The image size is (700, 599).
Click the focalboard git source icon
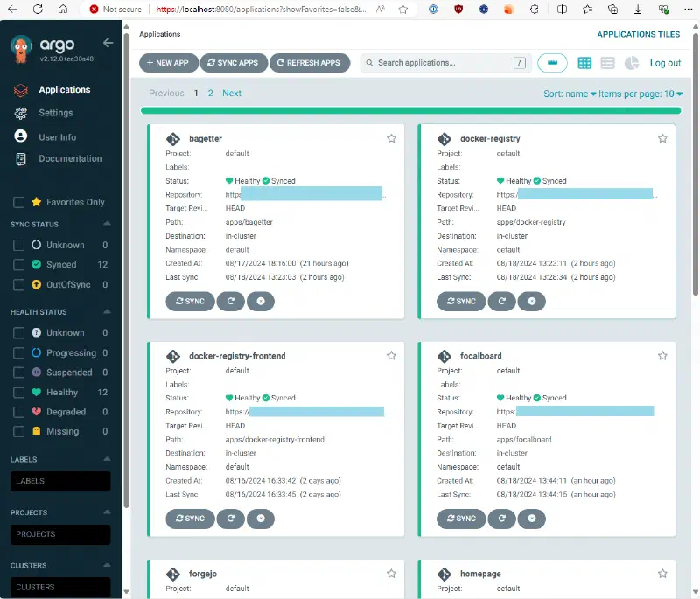pyautogui.click(x=444, y=357)
